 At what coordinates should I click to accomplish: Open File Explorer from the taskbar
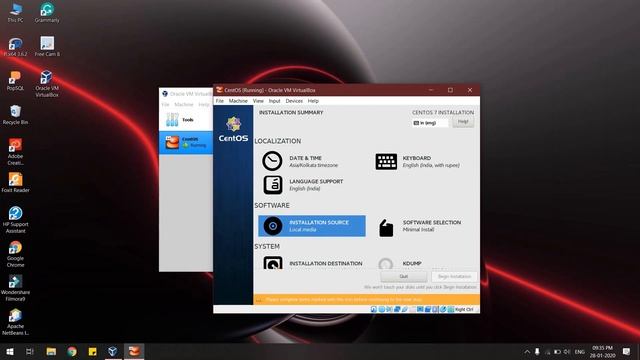[x=51, y=351]
